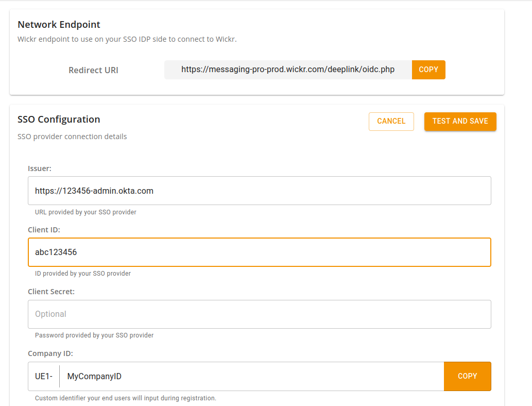
Task: Focus the Issuer URL field
Action: pyautogui.click(x=259, y=191)
